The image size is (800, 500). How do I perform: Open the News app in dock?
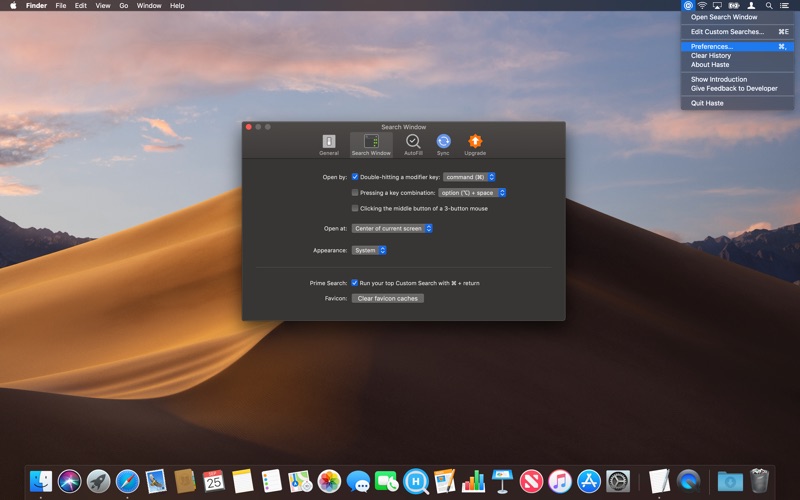[x=531, y=481]
